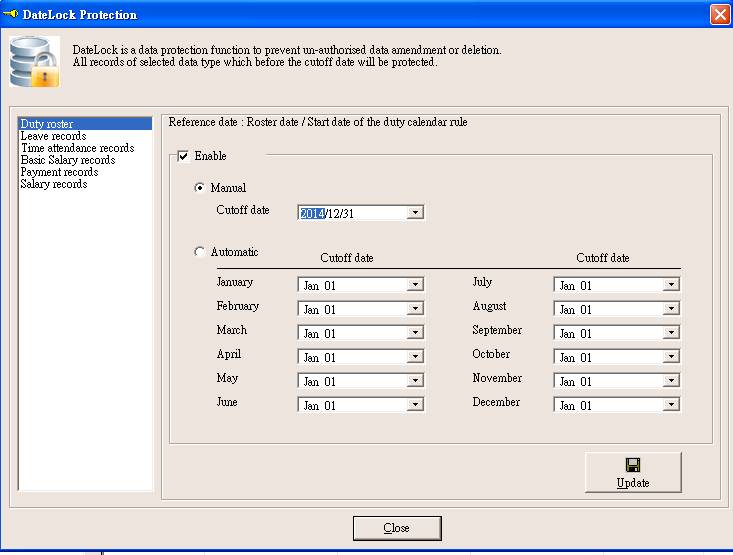Click the Reference date description text
Screen dimensions: 733x555
click(318, 122)
